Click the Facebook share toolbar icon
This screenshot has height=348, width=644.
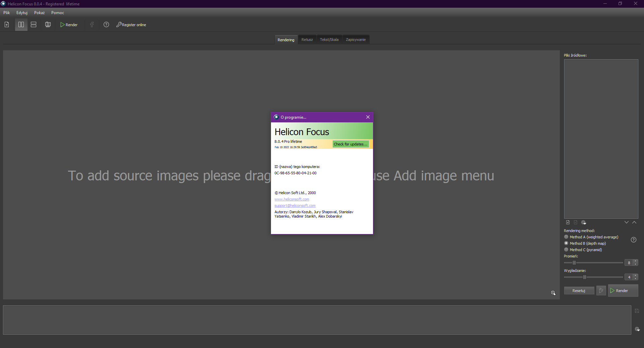92,25
